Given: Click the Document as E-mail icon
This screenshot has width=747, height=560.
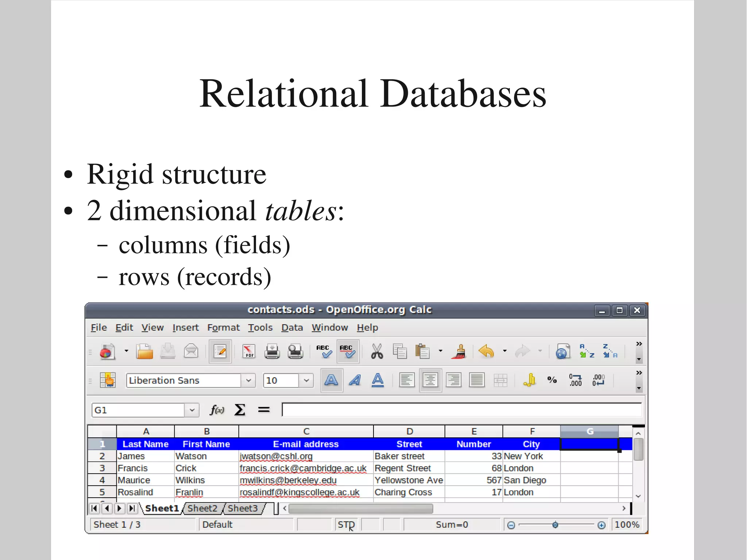Looking at the screenshot, I should [191, 352].
